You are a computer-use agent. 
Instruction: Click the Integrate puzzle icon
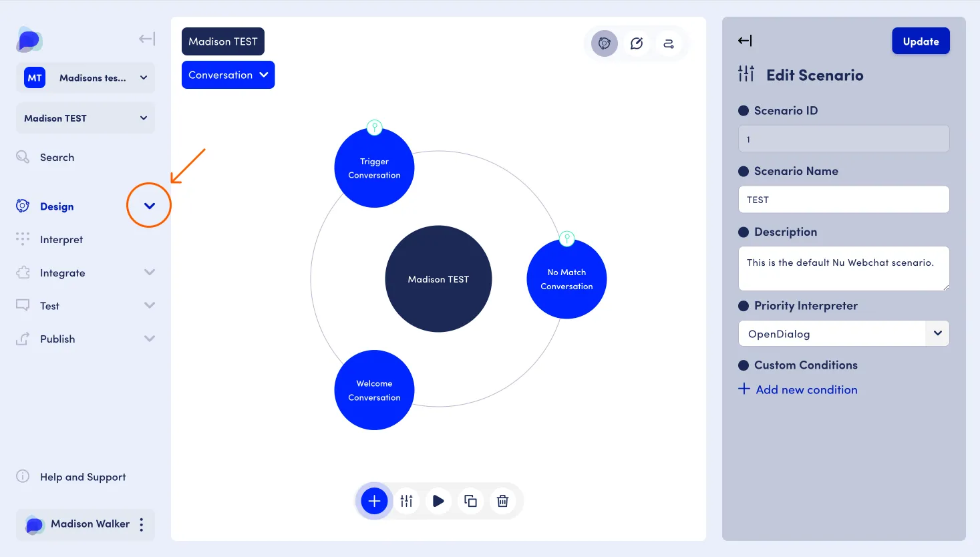pyautogui.click(x=23, y=272)
